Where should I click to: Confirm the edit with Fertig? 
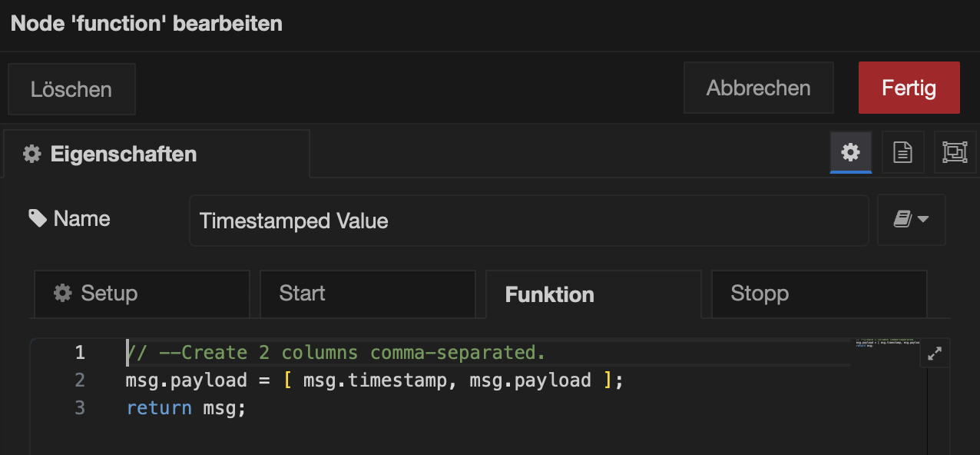(909, 88)
